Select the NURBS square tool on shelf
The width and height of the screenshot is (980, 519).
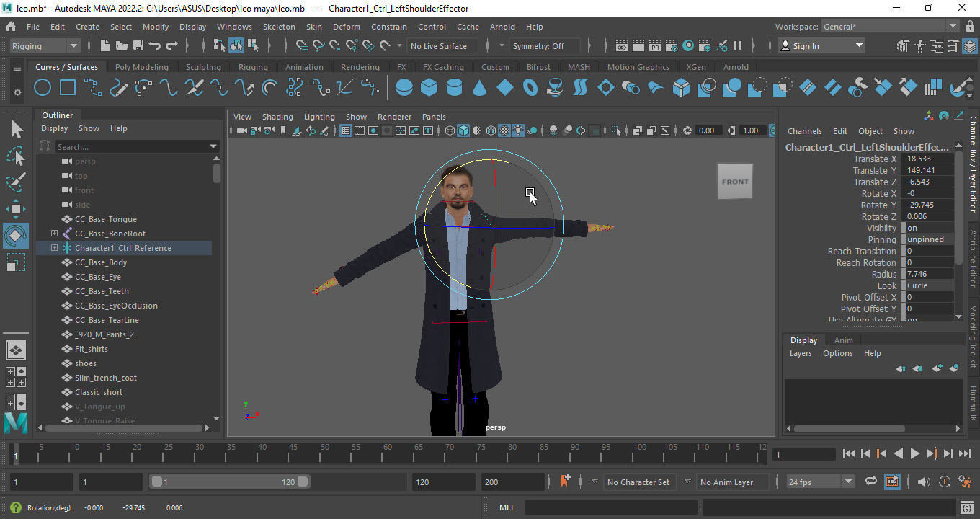[x=68, y=88]
